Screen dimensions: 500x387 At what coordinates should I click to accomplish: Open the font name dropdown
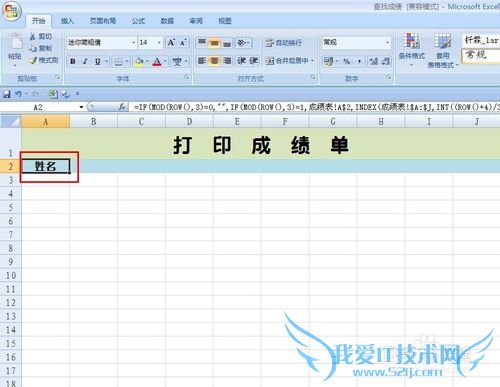click(133, 43)
